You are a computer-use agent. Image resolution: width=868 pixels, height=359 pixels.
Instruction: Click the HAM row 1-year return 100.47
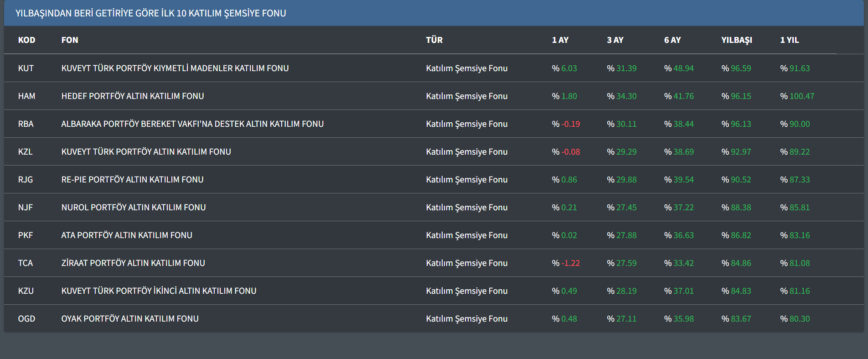coord(801,96)
